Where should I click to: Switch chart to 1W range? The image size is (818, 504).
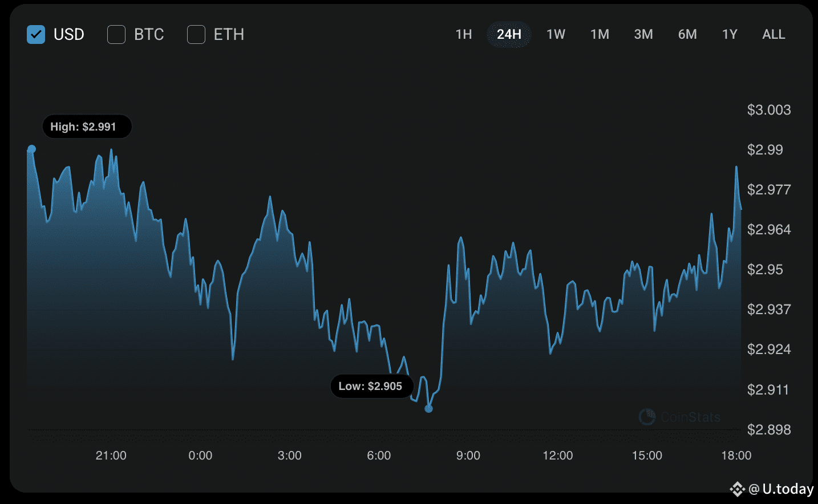click(556, 35)
